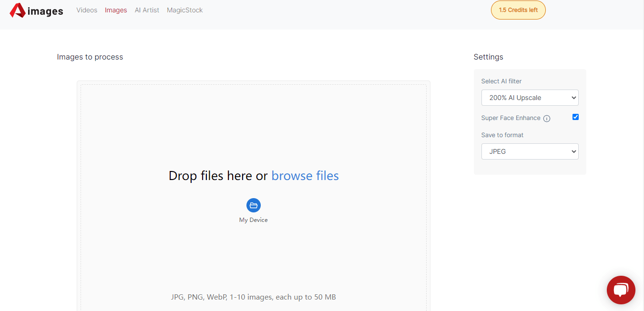The width and height of the screenshot is (644, 311).
Task: Click the browse files link
Action: pyautogui.click(x=305, y=176)
